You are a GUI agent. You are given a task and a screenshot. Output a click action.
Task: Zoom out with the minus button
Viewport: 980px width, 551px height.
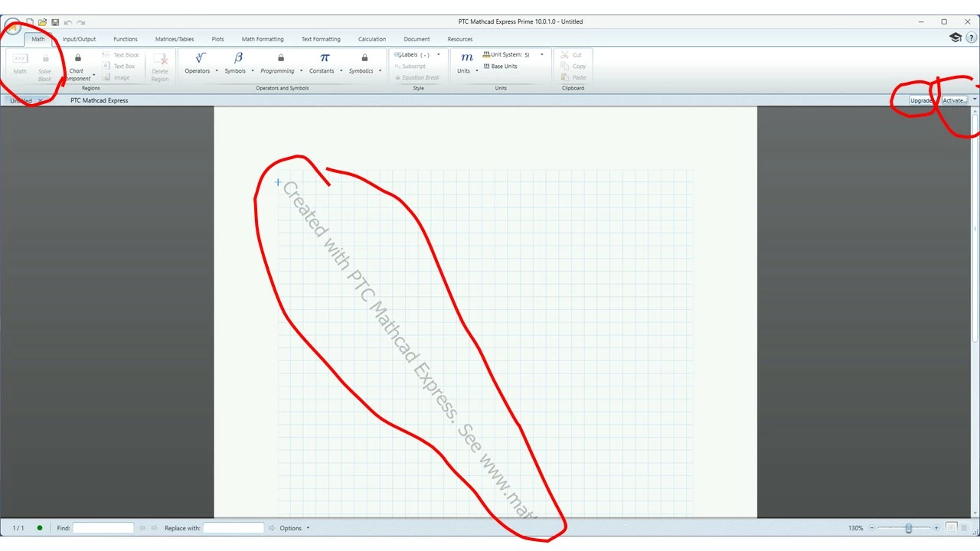click(872, 528)
